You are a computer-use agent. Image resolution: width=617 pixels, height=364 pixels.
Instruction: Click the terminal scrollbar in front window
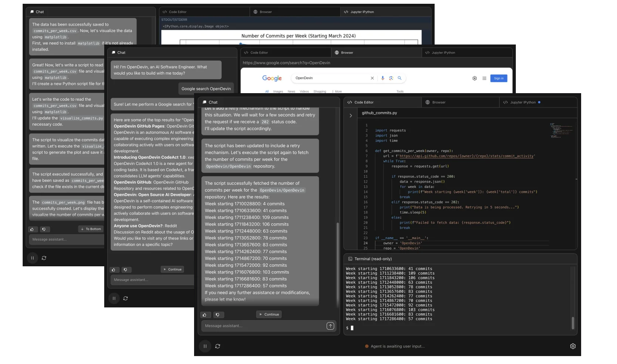click(x=573, y=323)
